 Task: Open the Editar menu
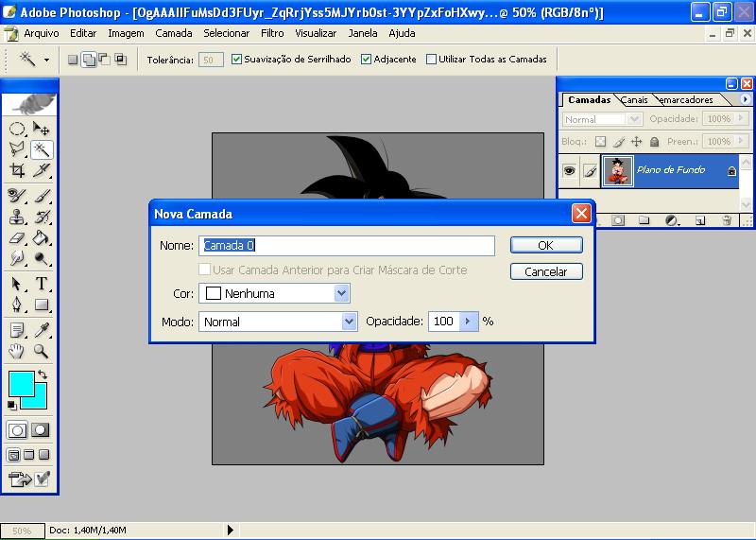[83, 33]
